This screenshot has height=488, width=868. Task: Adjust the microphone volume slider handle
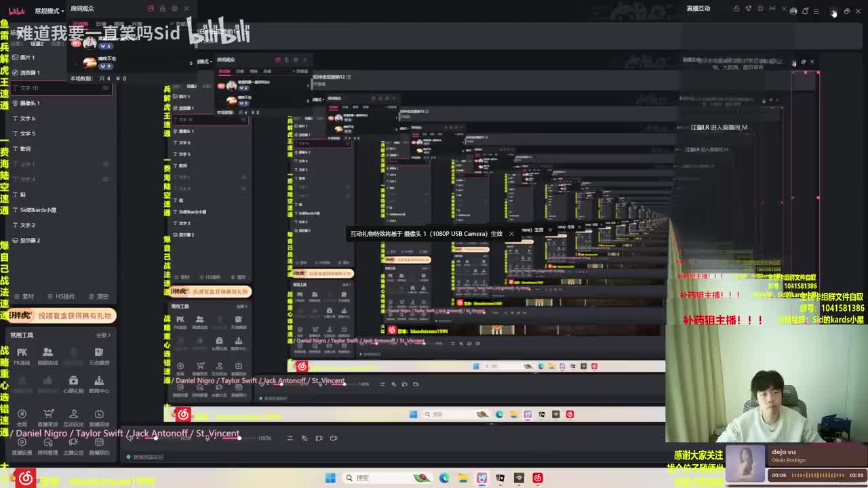(239, 438)
